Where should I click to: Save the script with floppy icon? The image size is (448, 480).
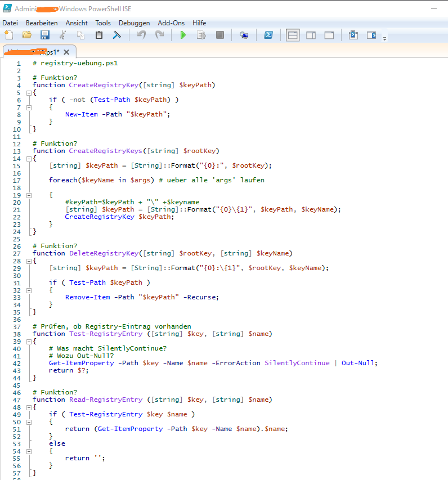(x=44, y=35)
